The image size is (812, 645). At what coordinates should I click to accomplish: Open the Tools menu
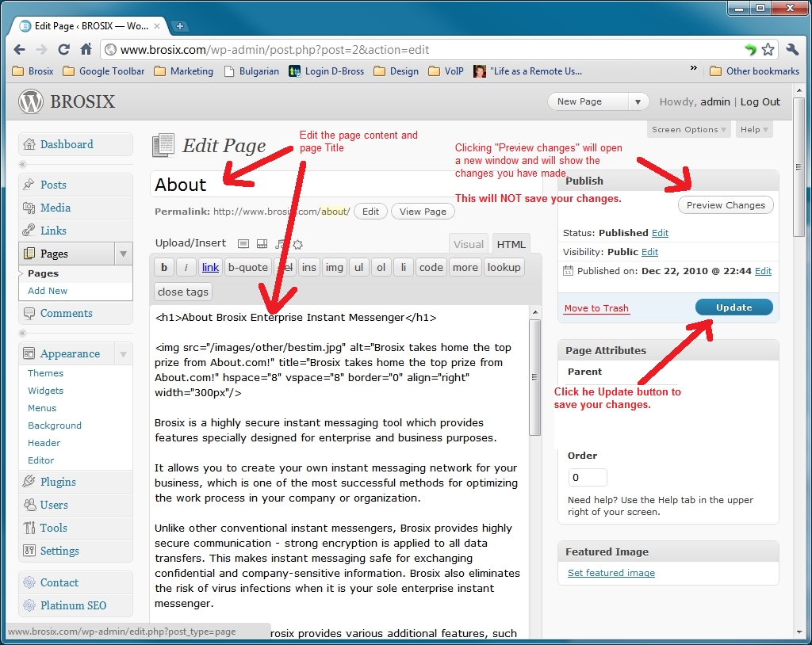click(75, 528)
